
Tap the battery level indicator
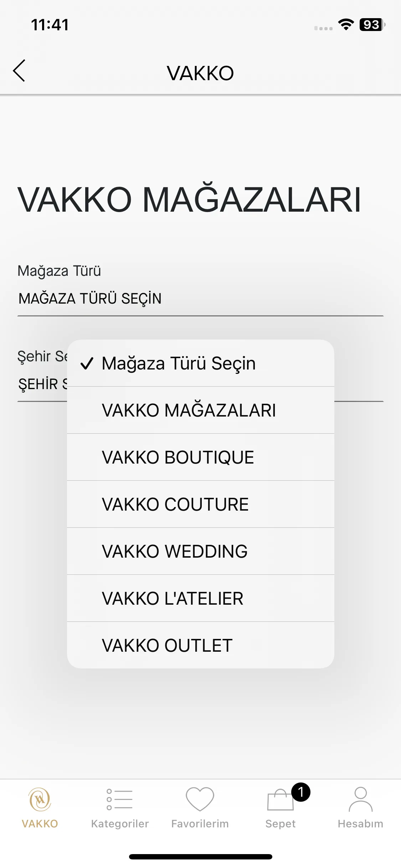click(x=372, y=25)
